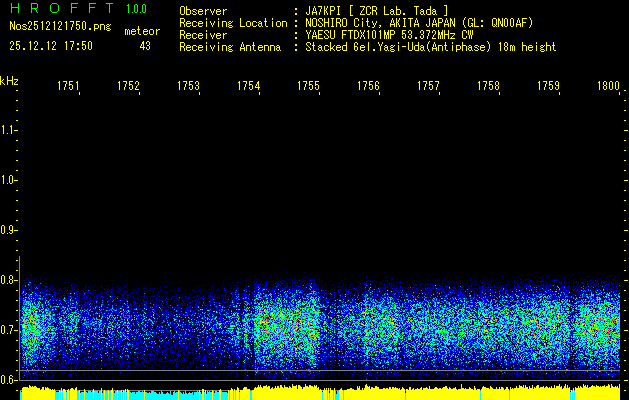Click the Receiving Location label
This screenshot has width=629, height=400.
click(x=234, y=23)
